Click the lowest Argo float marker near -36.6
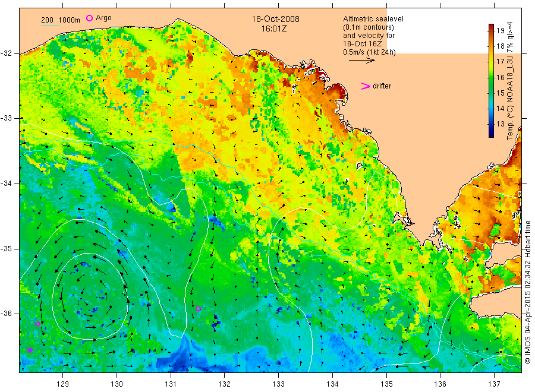The height and width of the screenshot is (392, 535). [30, 350]
